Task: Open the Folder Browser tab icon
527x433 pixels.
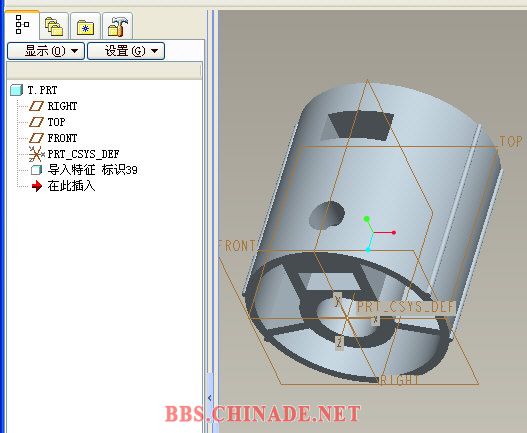Action: [x=54, y=27]
